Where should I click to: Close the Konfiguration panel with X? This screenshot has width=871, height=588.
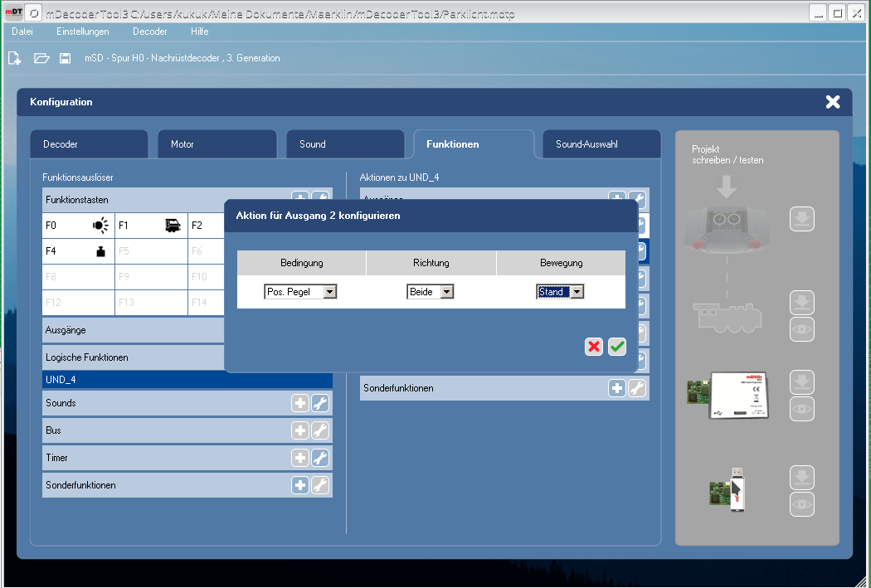pyautogui.click(x=832, y=102)
